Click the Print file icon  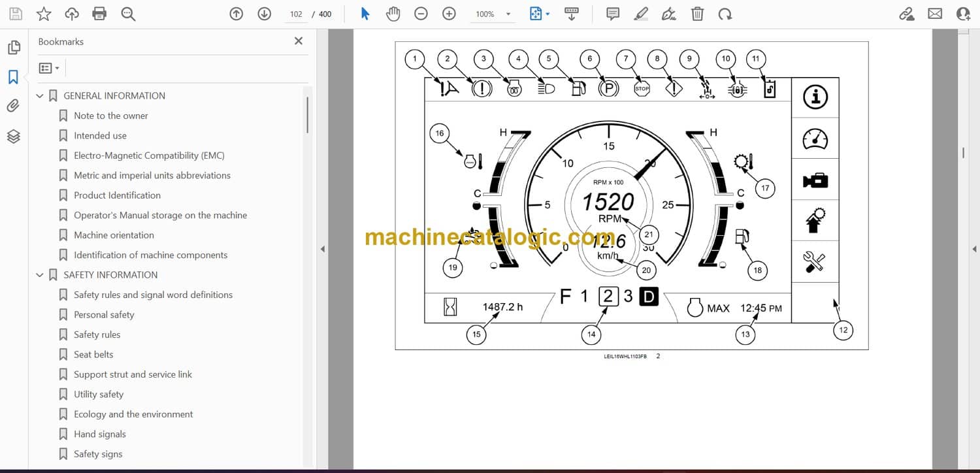[99, 14]
